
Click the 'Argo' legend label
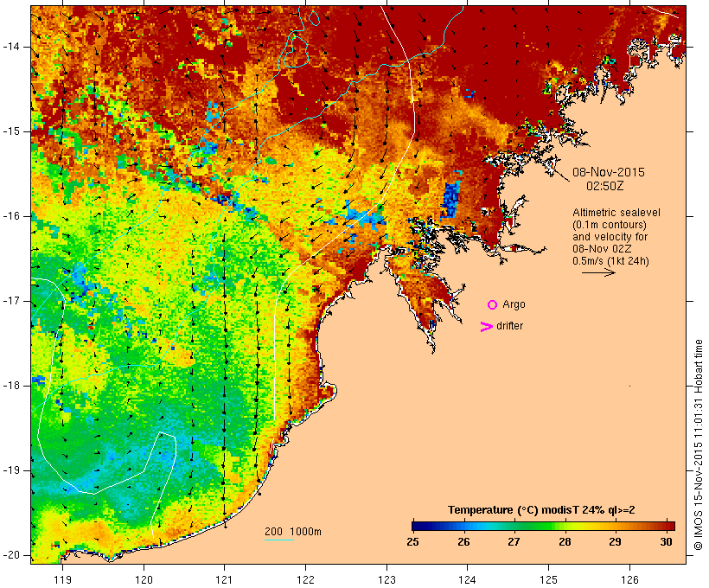point(514,304)
